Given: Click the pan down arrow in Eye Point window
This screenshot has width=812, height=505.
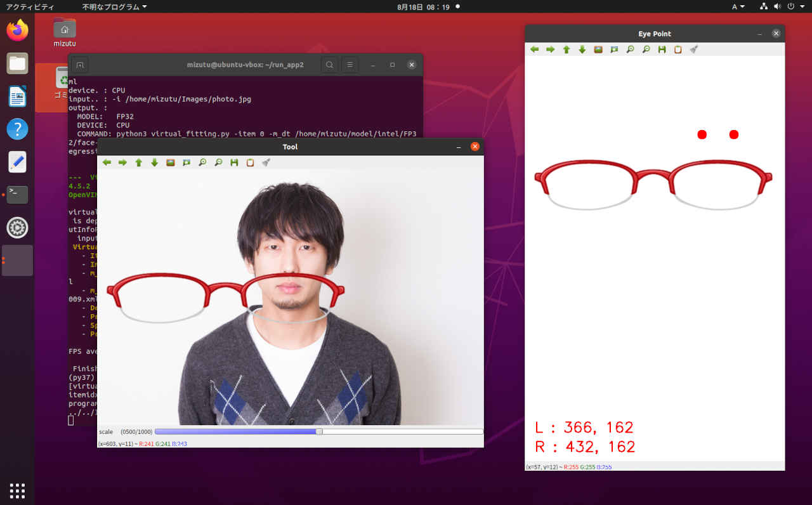Looking at the screenshot, I should pos(582,49).
